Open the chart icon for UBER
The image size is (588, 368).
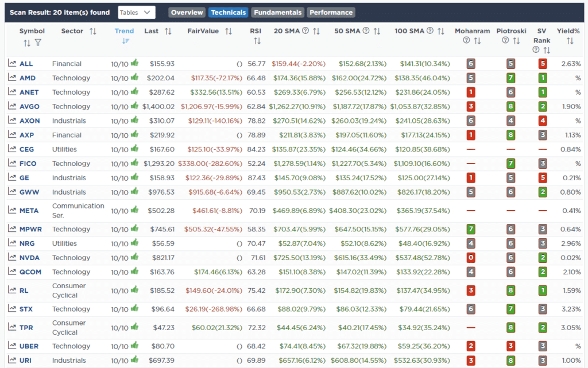tap(12, 346)
